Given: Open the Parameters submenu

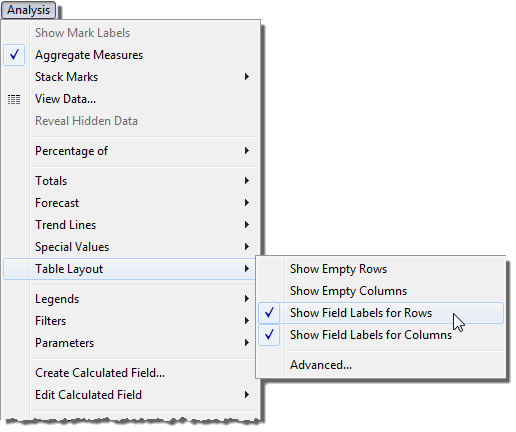Looking at the screenshot, I should (131, 343).
